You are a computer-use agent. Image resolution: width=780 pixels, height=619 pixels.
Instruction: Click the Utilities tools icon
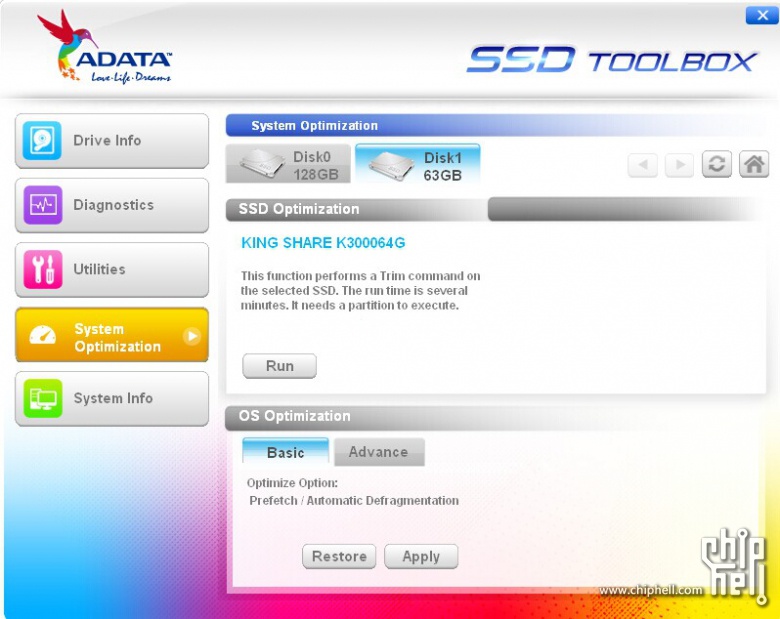[x=42, y=269]
